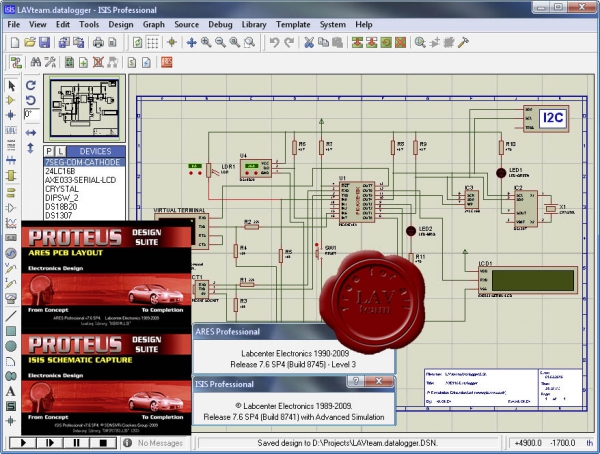
Task: Select the Wire label mode
Action: click(x=11, y=131)
